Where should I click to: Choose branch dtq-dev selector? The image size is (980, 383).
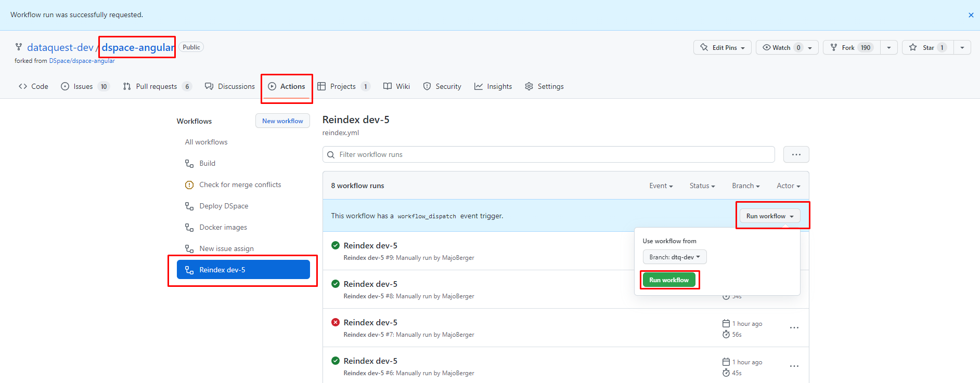(x=675, y=257)
